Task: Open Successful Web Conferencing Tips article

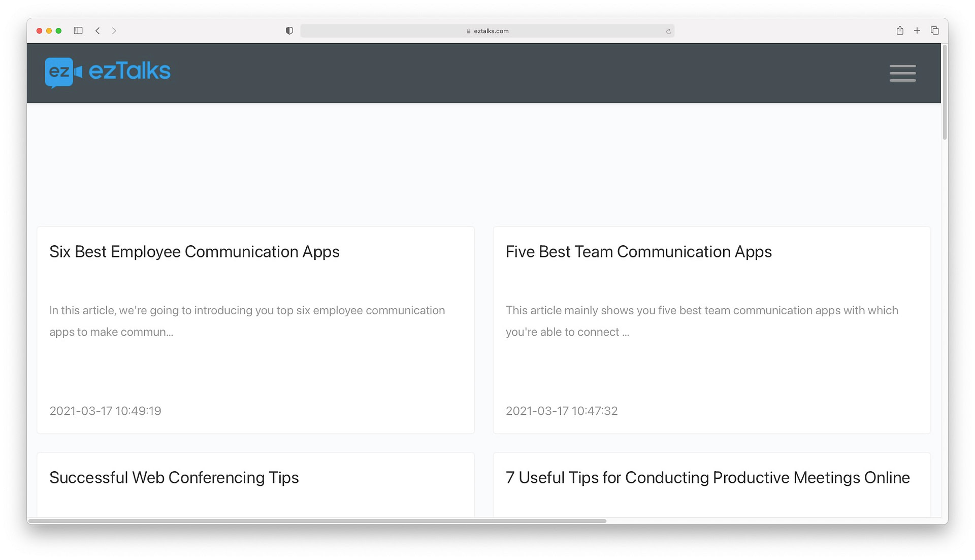Action: pyautogui.click(x=174, y=478)
